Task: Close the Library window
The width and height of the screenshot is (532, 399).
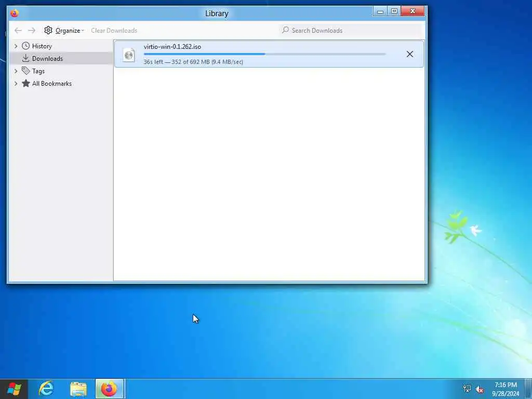Action: [413, 11]
